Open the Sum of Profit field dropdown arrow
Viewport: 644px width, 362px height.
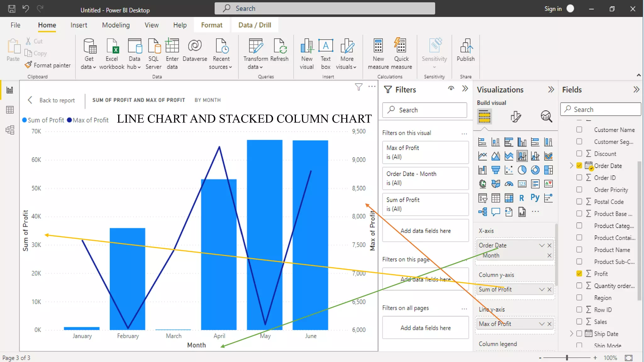pos(541,289)
